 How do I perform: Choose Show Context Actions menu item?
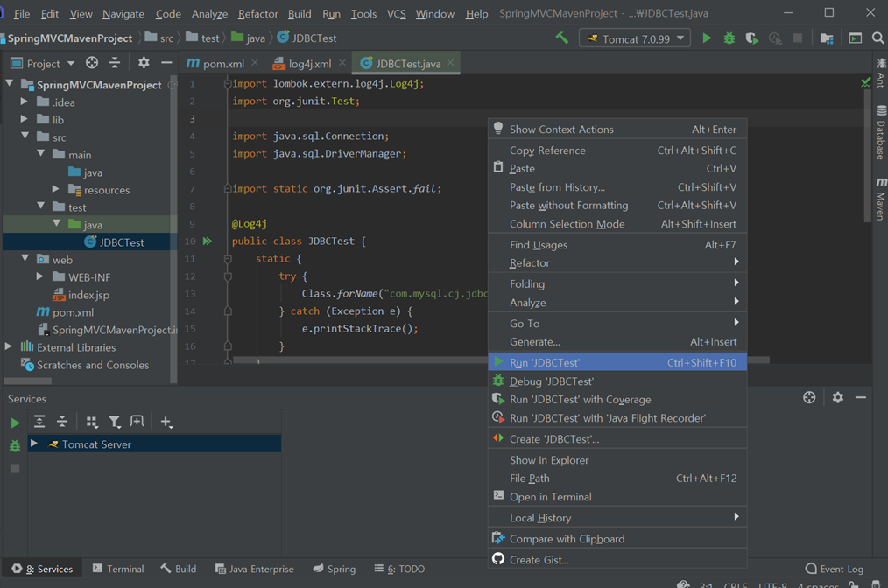pos(617,129)
